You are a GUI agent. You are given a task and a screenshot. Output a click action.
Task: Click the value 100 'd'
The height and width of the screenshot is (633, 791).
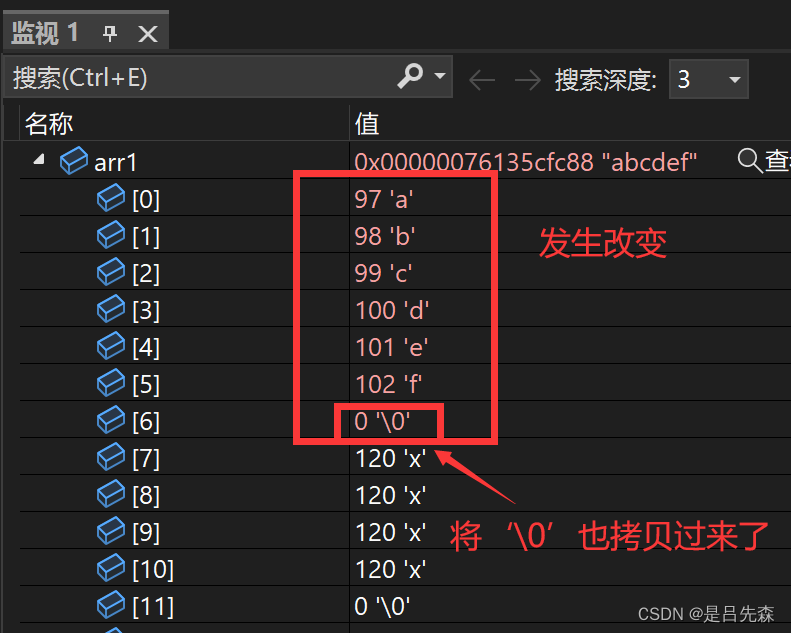[x=392, y=310]
